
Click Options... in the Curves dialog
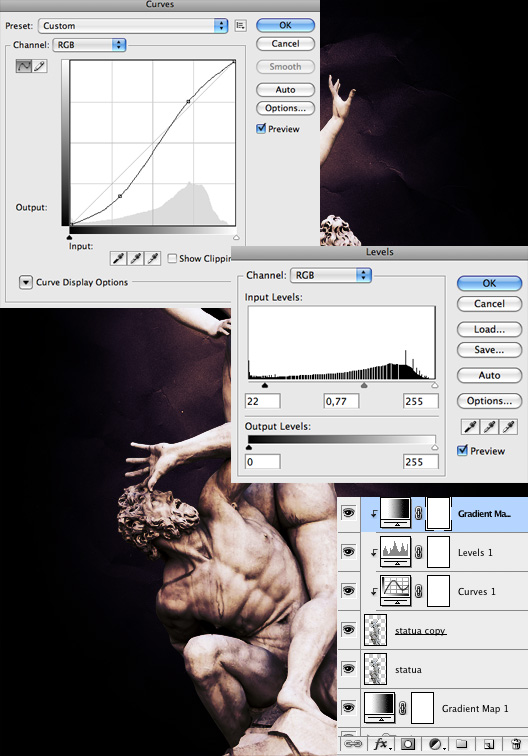285,108
